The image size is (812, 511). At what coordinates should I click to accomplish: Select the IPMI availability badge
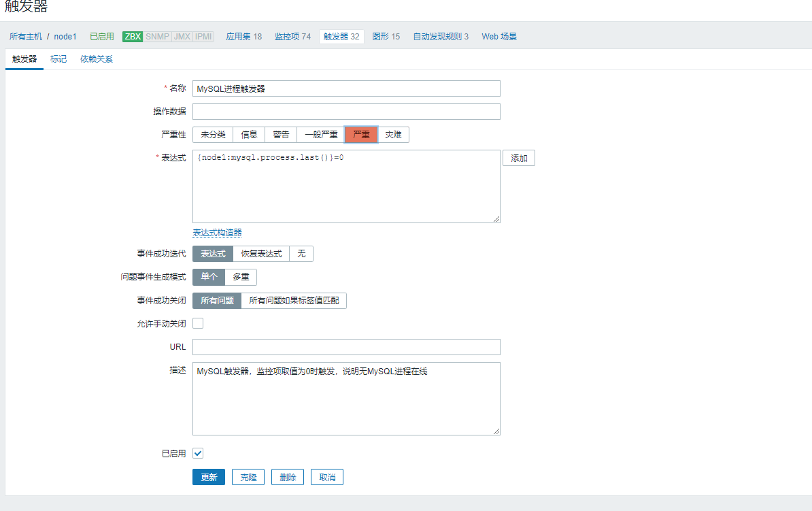(203, 36)
